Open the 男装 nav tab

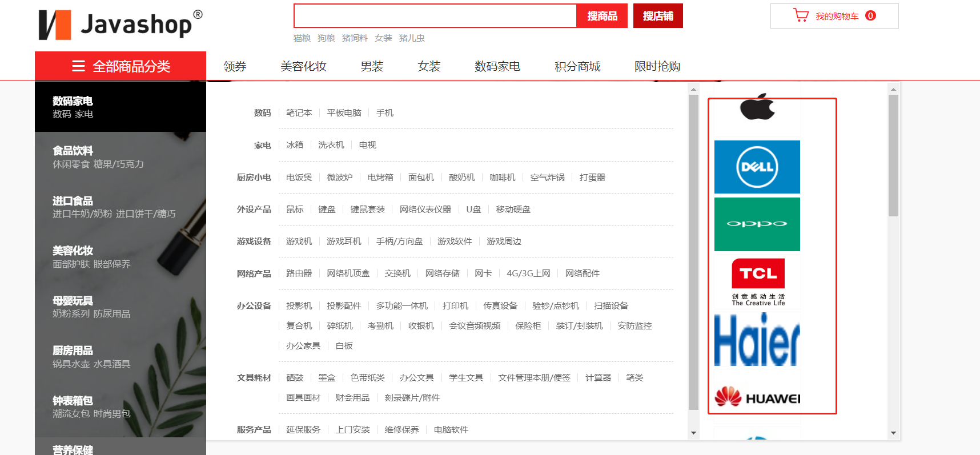[372, 66]
